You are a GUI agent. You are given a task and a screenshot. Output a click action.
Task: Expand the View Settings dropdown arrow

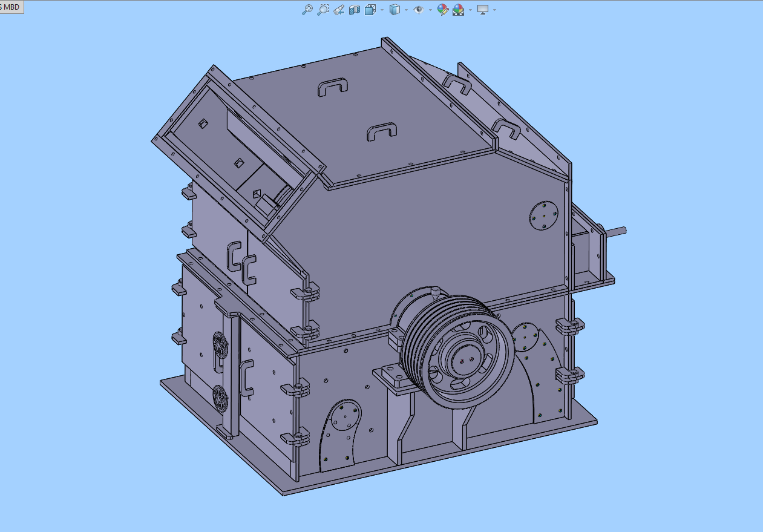(494, 10)
